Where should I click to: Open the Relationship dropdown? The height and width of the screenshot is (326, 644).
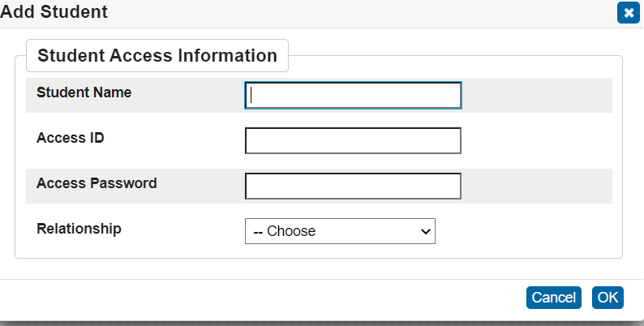[x=340, y=231]
